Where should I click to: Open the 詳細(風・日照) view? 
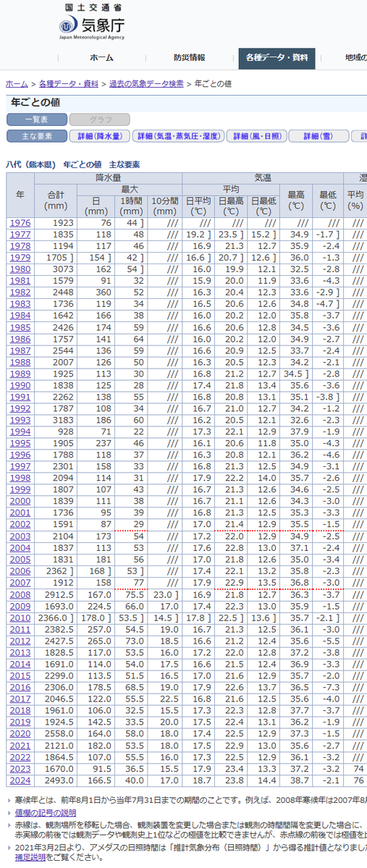(x=257, y=136)
